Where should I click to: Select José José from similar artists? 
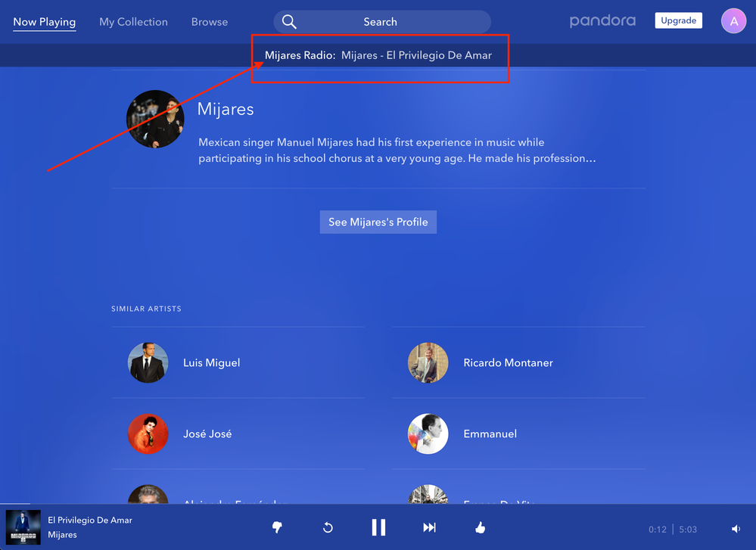[x=207, y=434]
